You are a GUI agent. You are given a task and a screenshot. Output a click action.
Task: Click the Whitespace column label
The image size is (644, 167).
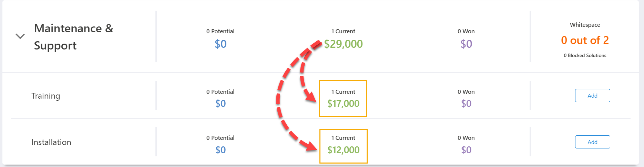[x=585, y=25]
